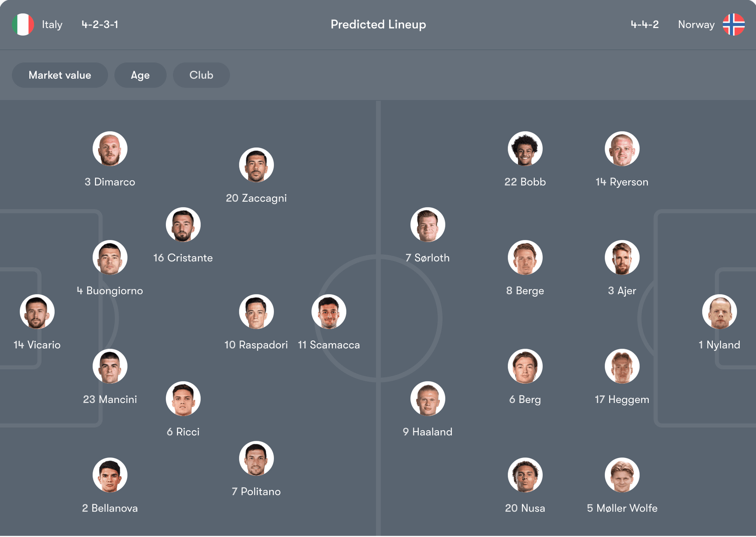Select Vicario's goalkeeper portrait
The image size is (756, 537).
pos(37,312)
